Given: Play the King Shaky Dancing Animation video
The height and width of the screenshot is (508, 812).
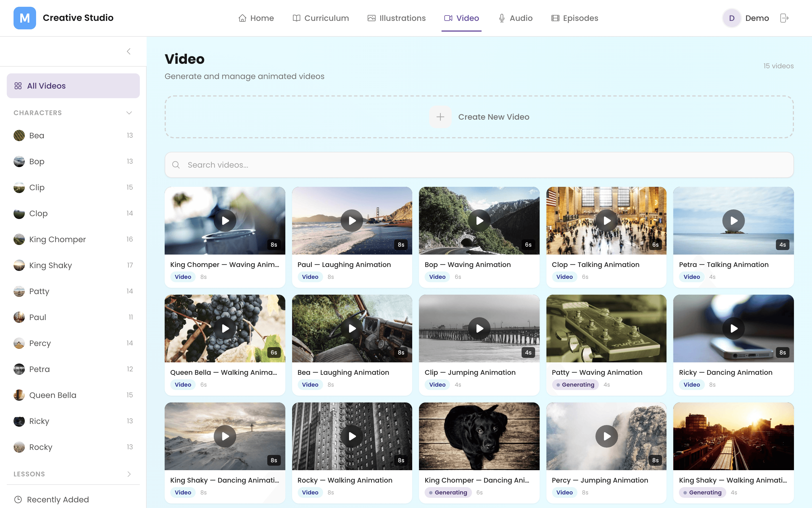Looking at the screenshot, I should pos(225,436).
